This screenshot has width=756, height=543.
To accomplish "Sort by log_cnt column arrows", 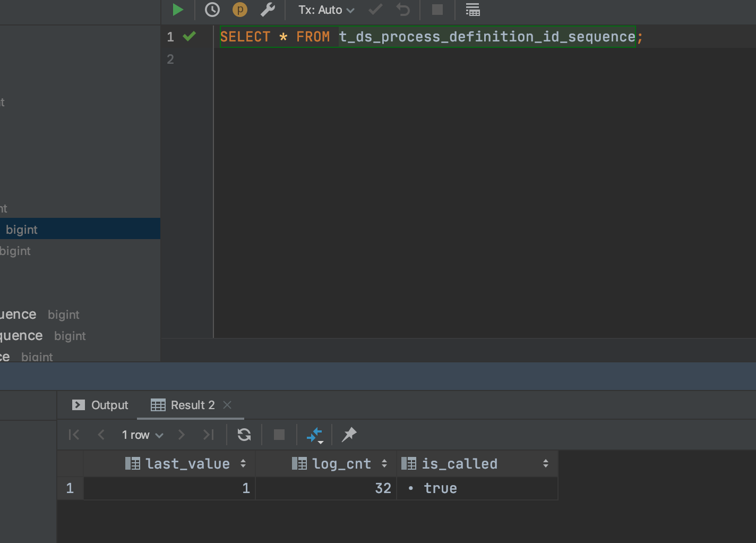I will [x=384, y=464].
